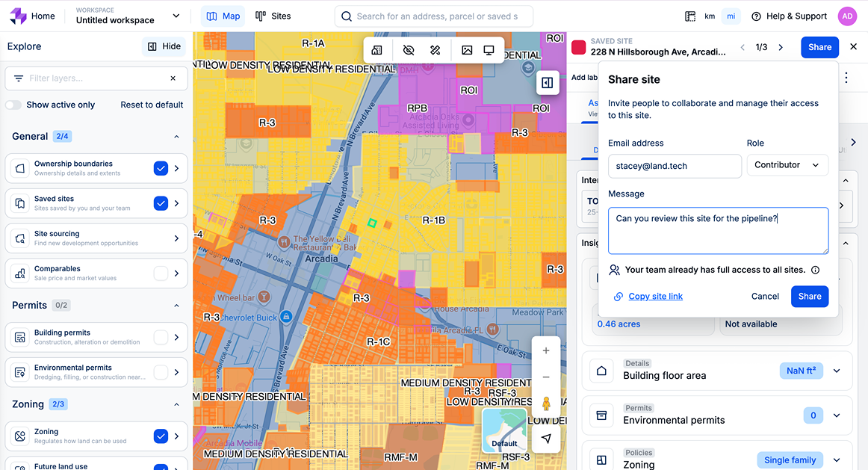Viewport: 868px width, 470px height.
Task: Click the map zoom in plus button
Action: point(546,350)
